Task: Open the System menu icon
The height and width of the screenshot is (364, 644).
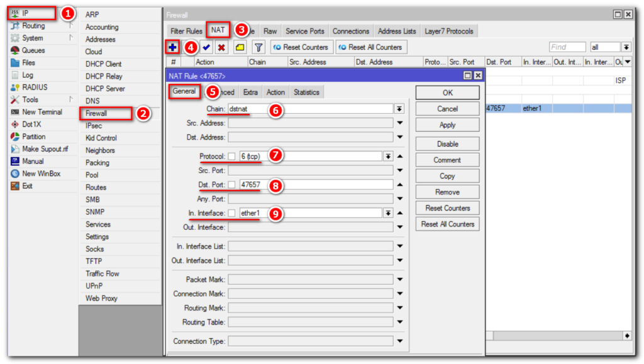Action: coord(15,38)
